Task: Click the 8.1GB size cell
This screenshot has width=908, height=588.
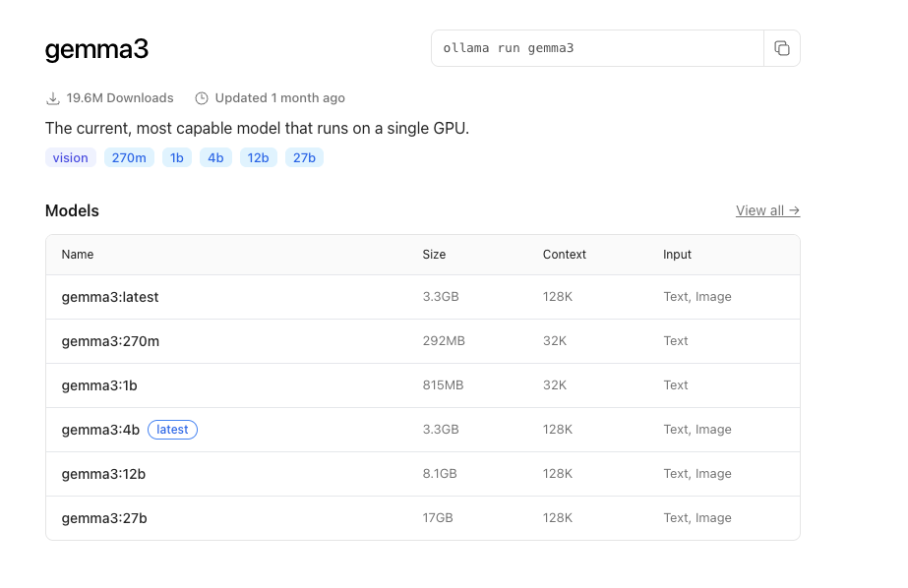Action: 440,473
